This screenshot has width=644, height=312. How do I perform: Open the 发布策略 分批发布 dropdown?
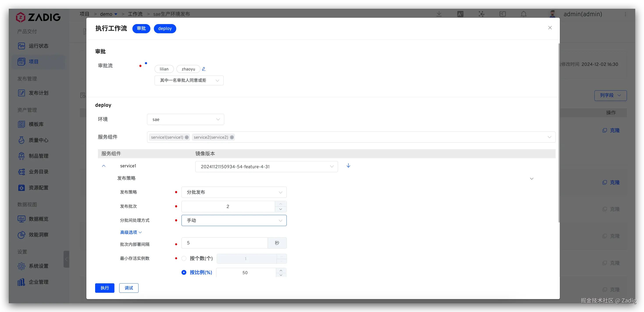point(234,192)
